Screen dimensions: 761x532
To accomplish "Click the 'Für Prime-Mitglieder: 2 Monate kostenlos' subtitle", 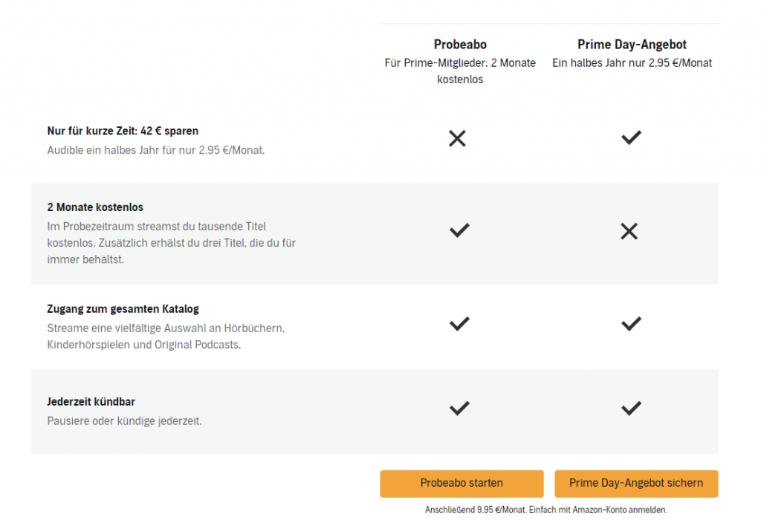I will coord(460,71).
